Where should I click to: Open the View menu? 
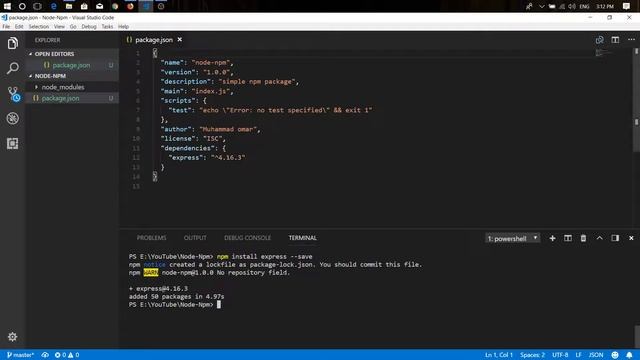(59, 27)
